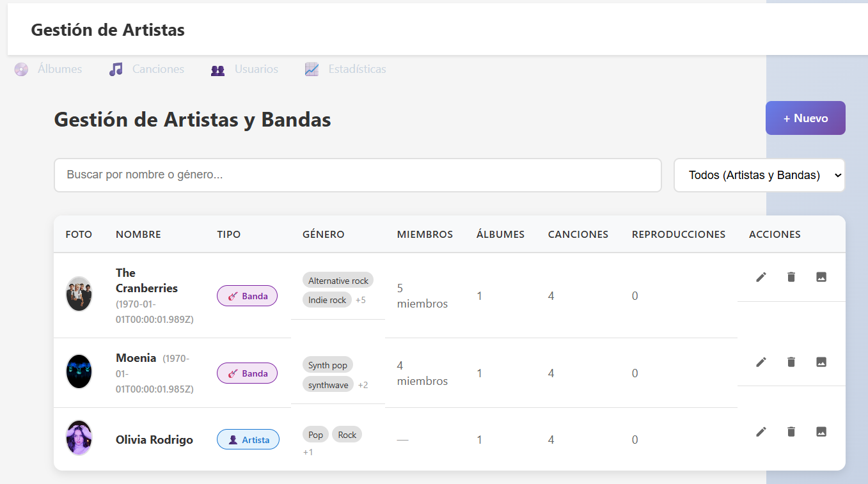View the Estadísticas tab
868x484 pixels.
tap(345, 69)
